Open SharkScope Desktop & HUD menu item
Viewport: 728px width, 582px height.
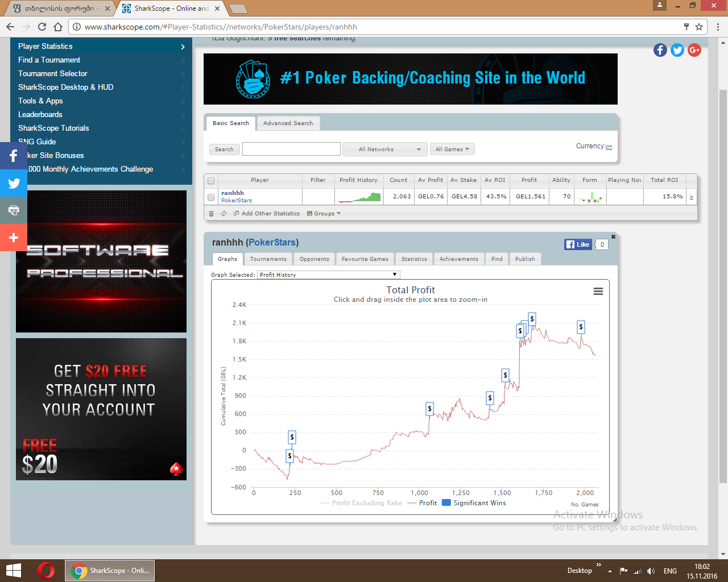tap(101, 87)
